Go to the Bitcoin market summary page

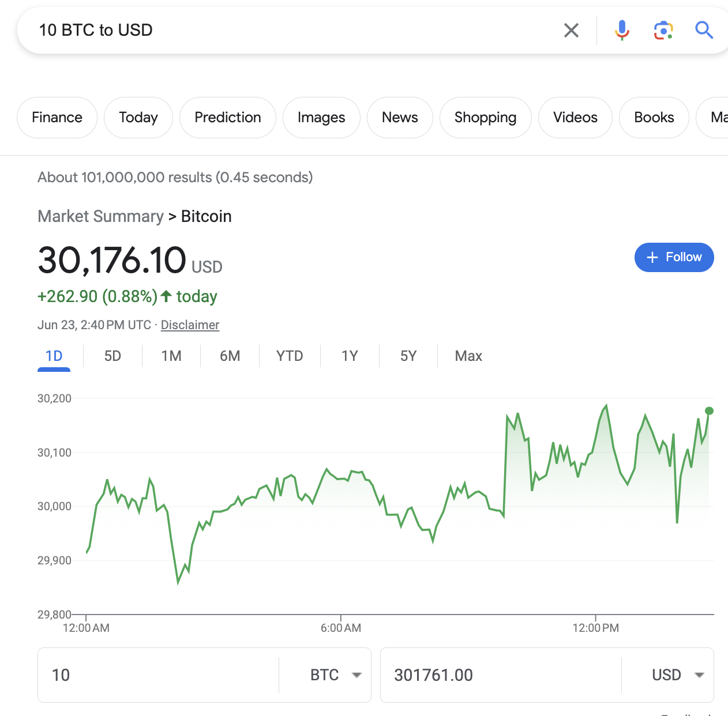206,216
